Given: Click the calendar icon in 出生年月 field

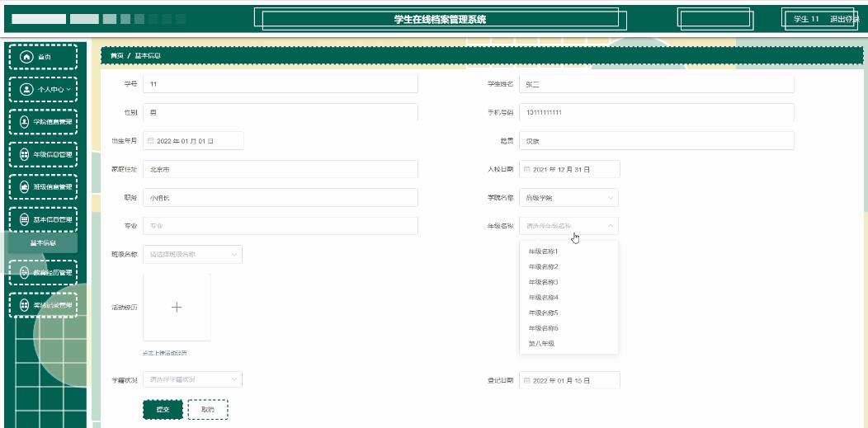Looking at the screenshot, I should pos(150,141).
